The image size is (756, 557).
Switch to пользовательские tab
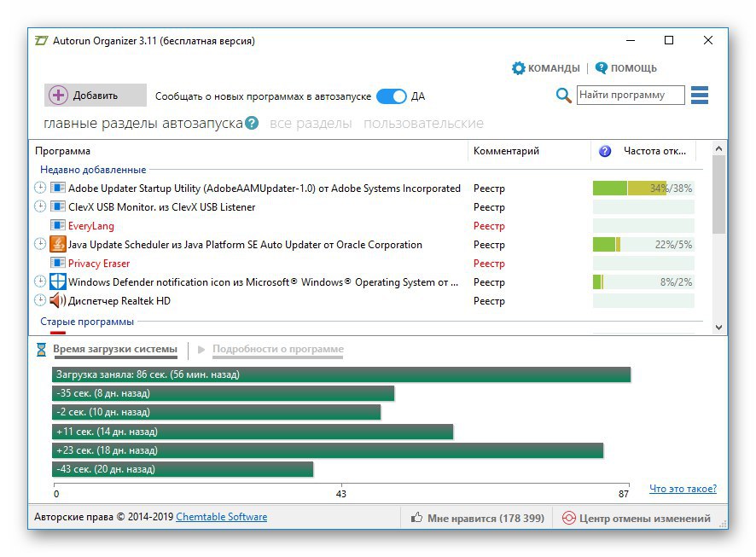[423, 124]
